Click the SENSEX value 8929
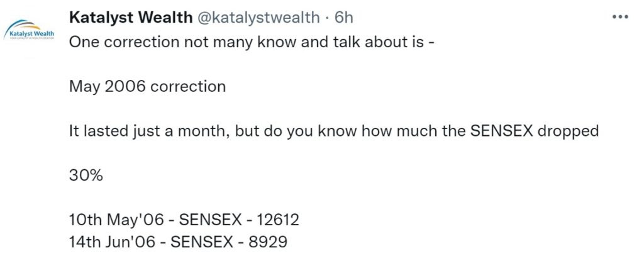 pos(267,242)
